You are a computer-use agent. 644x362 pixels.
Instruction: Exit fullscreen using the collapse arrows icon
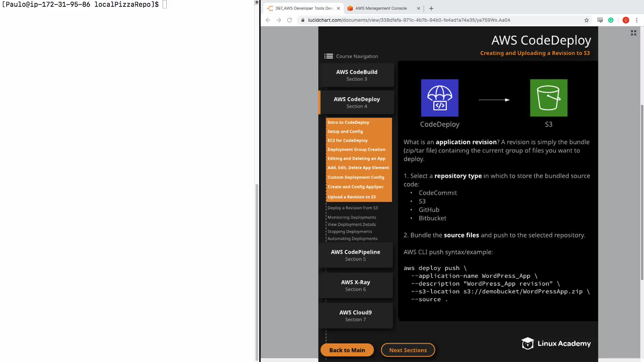[633, 33]
